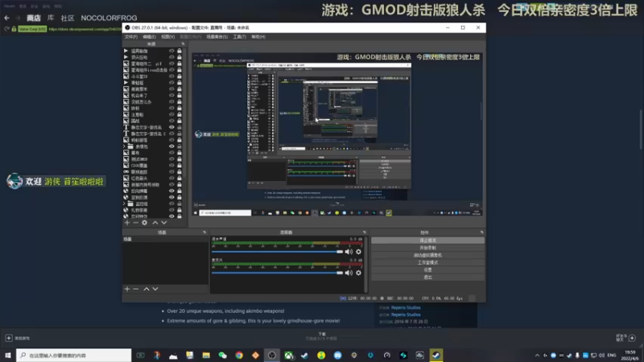The height and width of the screenshot is (362, 644).
Task: Click browser source globe icon of 礼物答谢
Action: [x=126, y=210]
